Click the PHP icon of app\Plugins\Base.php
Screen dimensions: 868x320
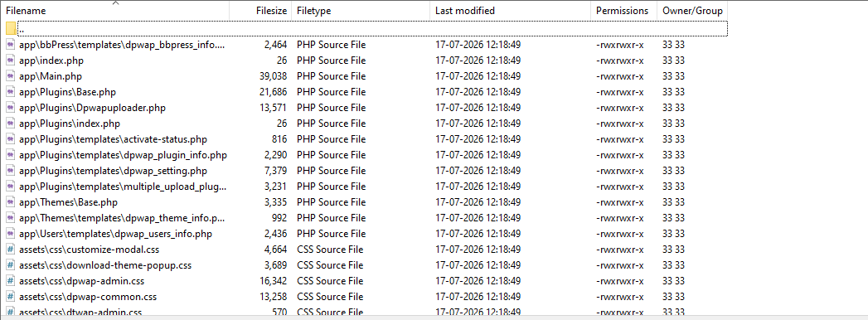(11, 92)
